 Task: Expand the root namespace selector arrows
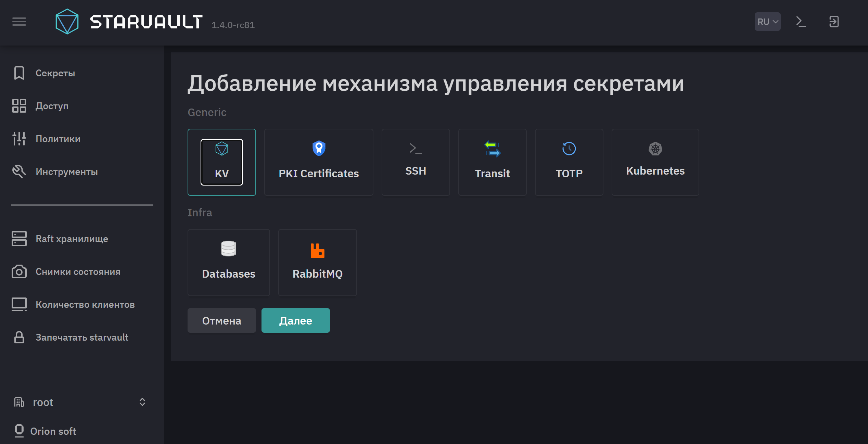(x=142, y=402)
